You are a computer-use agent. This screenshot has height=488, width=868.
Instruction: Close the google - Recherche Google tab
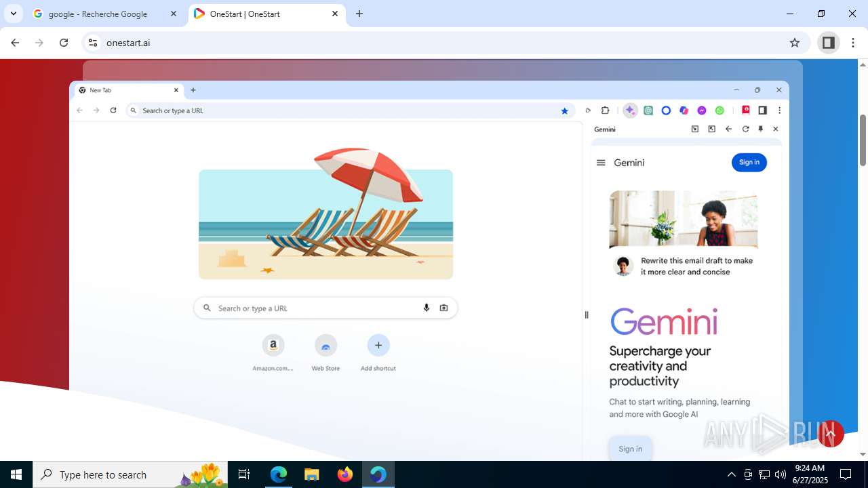174,14
